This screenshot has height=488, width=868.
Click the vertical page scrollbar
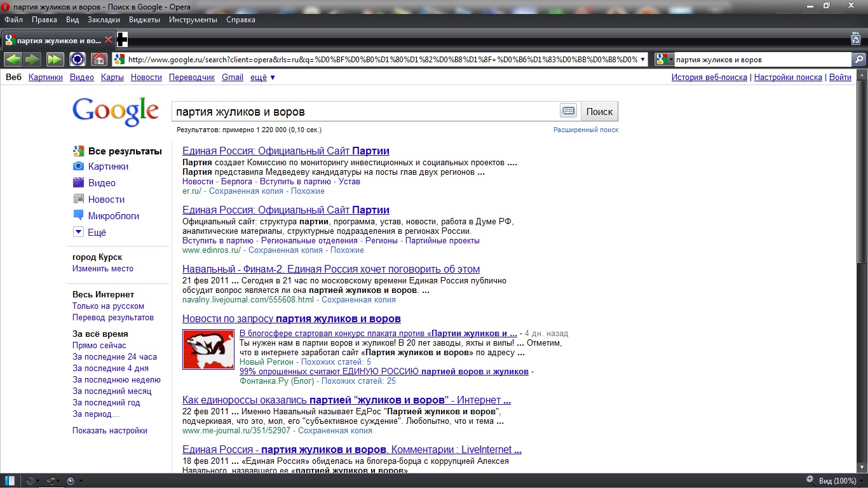pos(862,271)
